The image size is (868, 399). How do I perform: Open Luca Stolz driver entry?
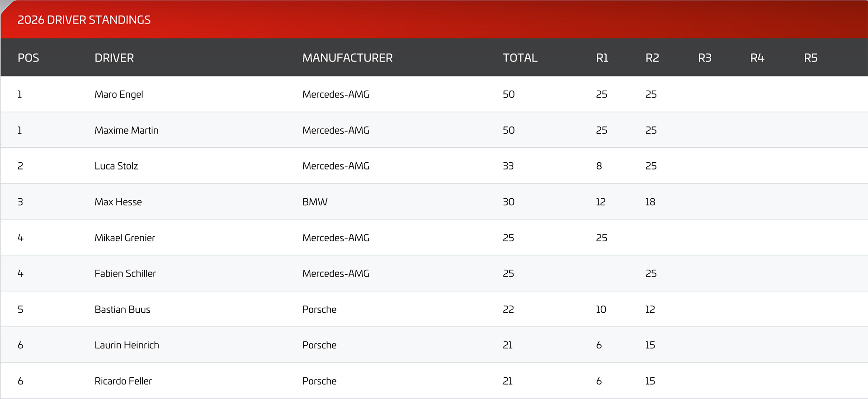click(x=116, y=166)
